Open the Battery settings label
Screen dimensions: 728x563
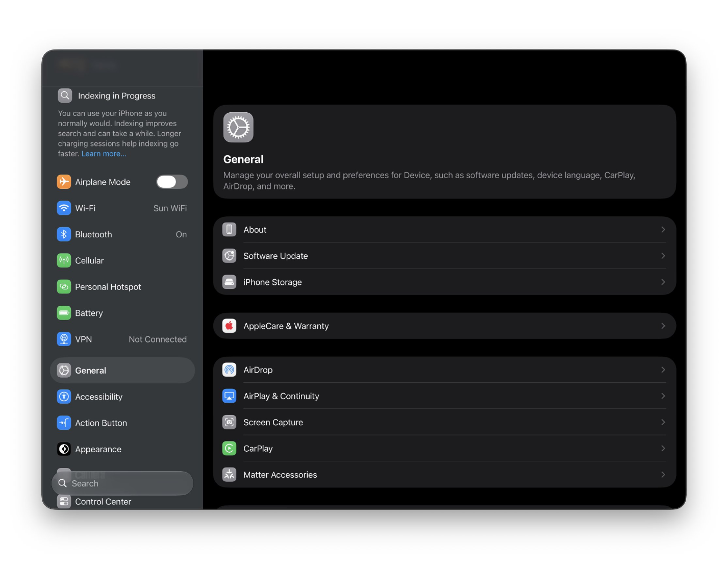click(x=89, y=313)
